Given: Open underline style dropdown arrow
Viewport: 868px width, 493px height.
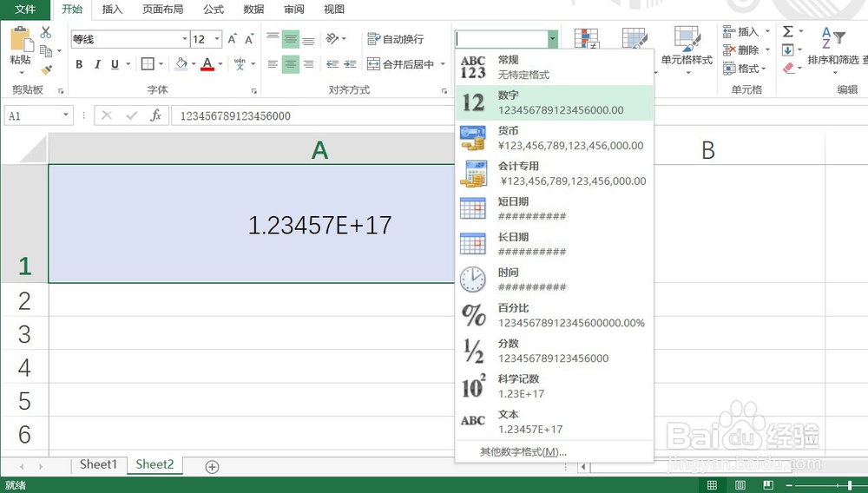Looking at the screenshot, I should 128,64.
